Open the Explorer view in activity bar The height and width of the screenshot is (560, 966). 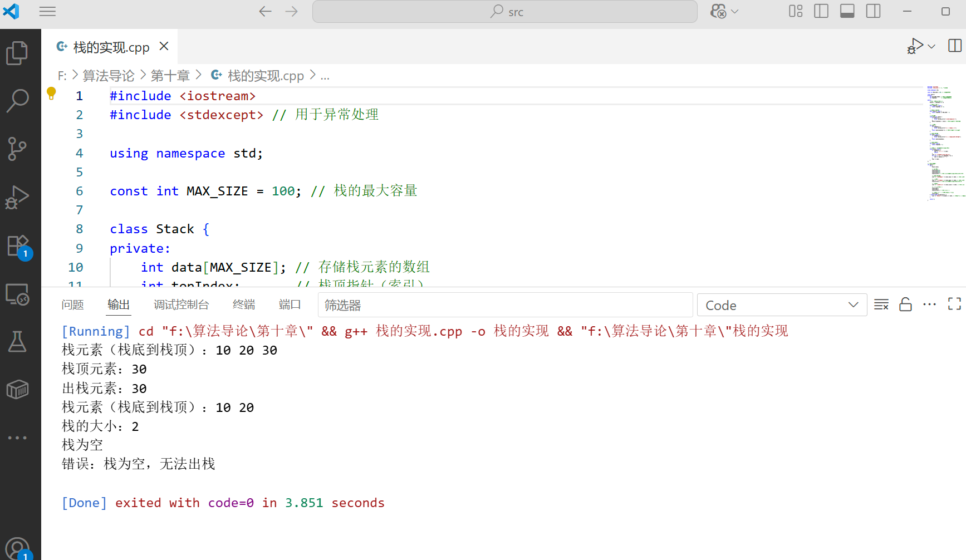coord(17,53)
